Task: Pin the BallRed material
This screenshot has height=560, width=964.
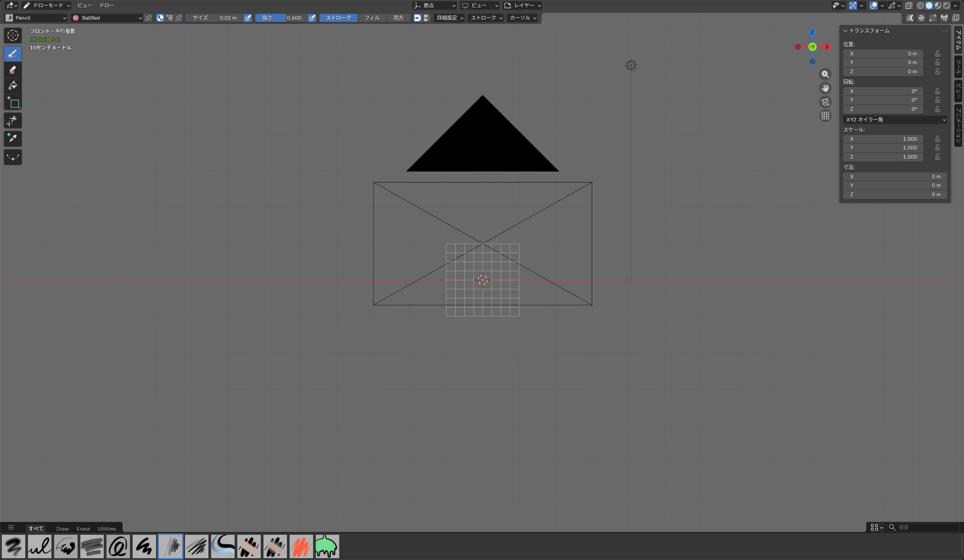Action: 148,18
